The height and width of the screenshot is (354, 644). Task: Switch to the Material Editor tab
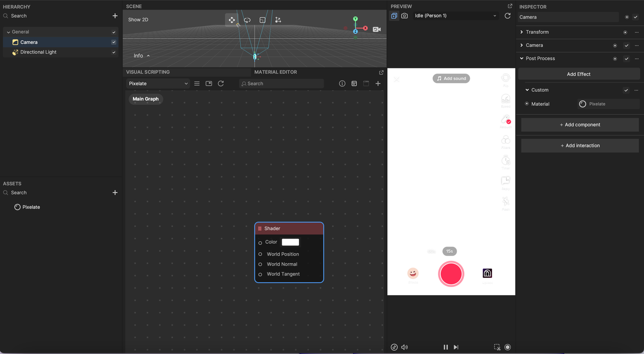point(276,72)
